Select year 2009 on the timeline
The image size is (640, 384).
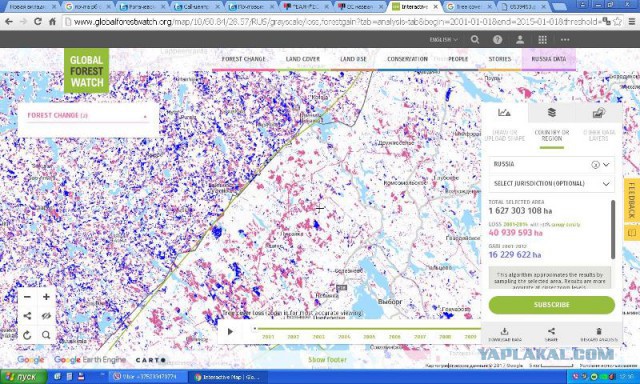click(470, 337)
